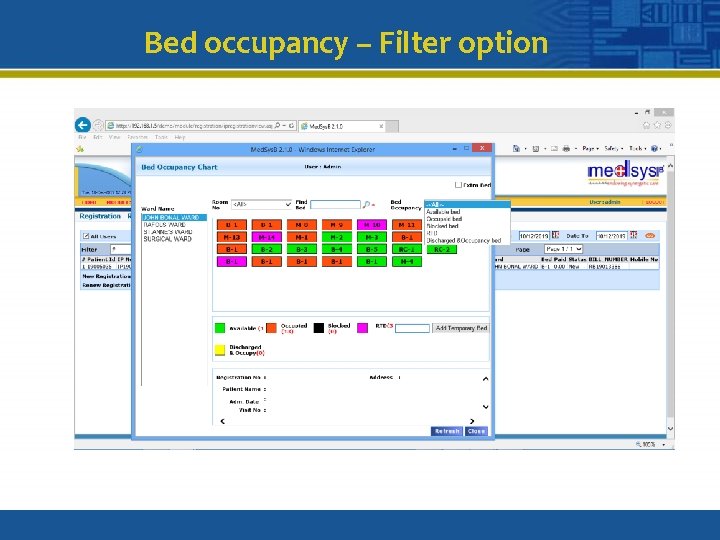Open the Registration tab
The image size is (720, 540).
[100, 216]
